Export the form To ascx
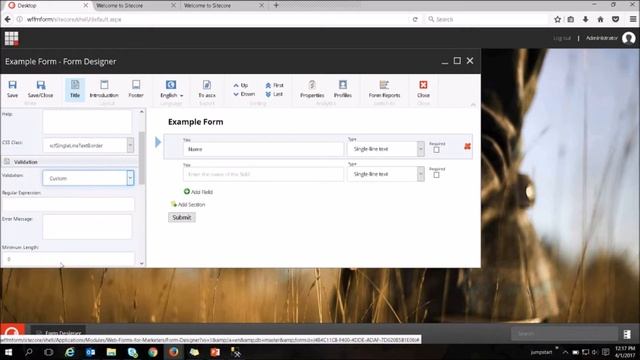This screenshot has width=640, height=360. (x=207, y=89)
